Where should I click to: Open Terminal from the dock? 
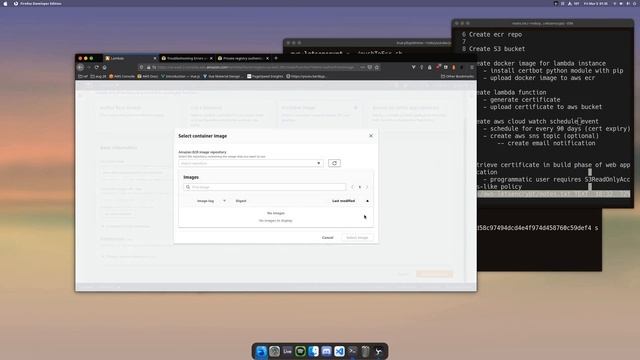(x=352, y=351)
